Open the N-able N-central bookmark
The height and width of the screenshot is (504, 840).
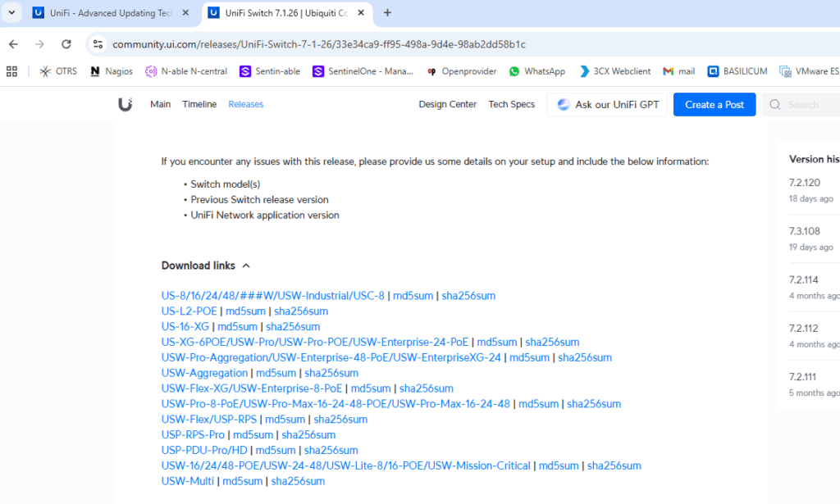click(186, 71)
